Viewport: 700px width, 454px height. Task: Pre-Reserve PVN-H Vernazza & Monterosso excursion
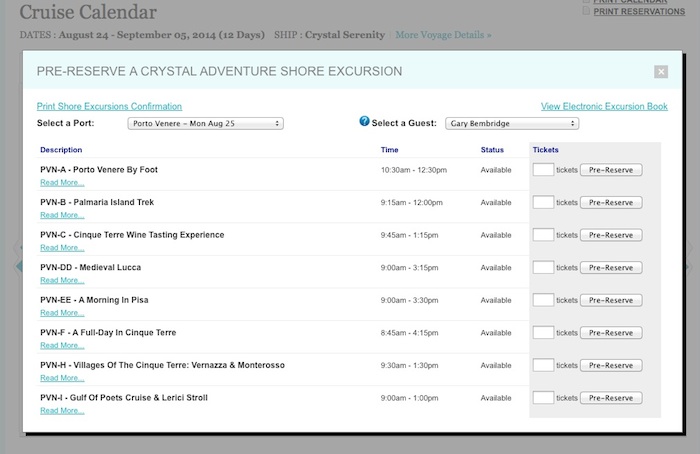pyautogui.click(x=611, y=365)
